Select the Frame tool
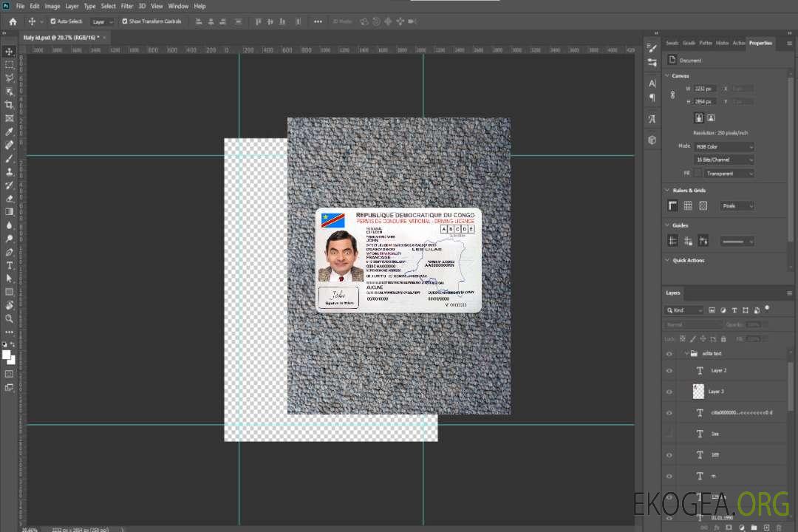 (x=9, y=118)
